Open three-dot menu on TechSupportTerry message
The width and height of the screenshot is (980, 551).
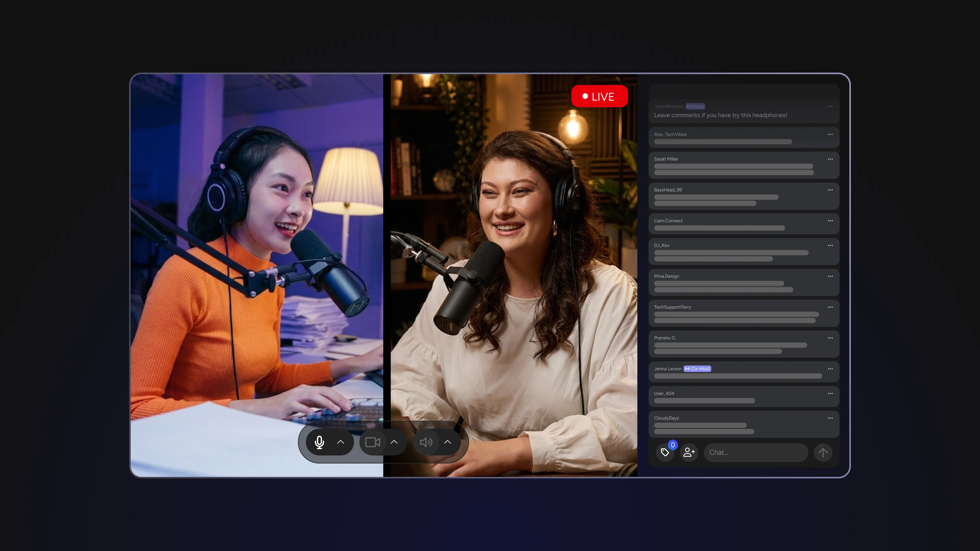click(x=830, y=307)
